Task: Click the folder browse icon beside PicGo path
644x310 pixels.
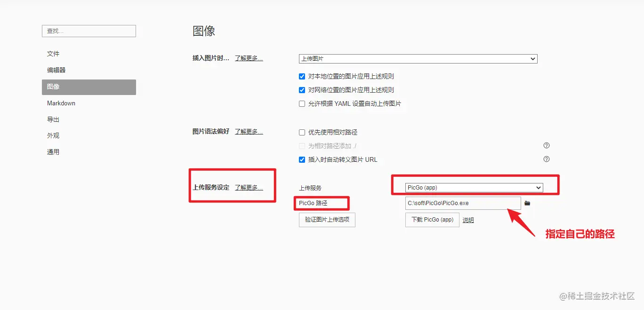Action: 527,203
